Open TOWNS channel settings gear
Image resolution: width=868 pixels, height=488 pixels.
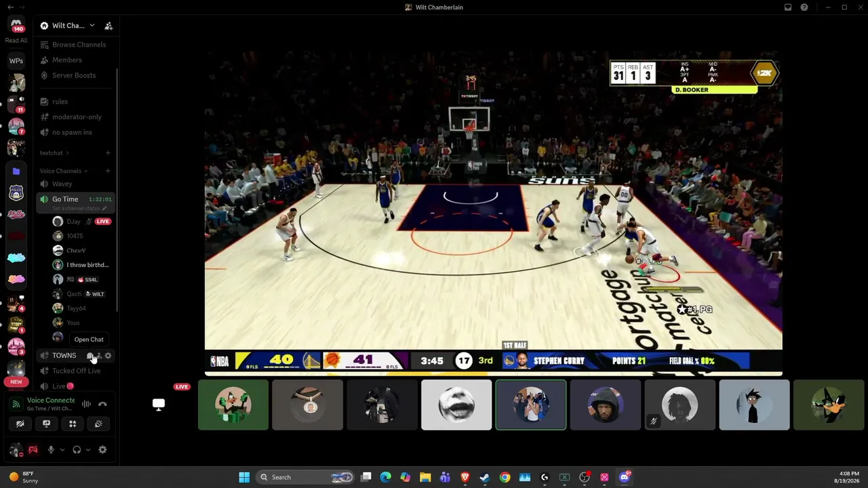pyautogui.click(x=108, y=356)
